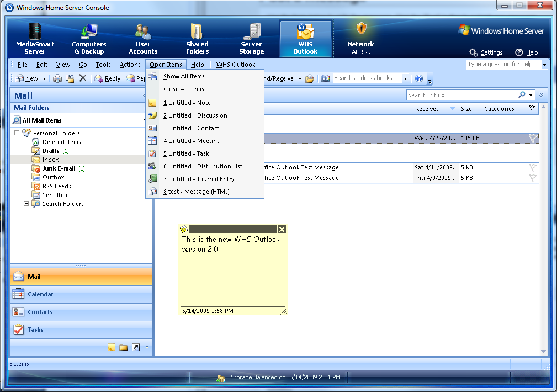Viewport: 557px width, 392px height.
Task: Click the Type a question for help box
Action: (x=503, y=65)
